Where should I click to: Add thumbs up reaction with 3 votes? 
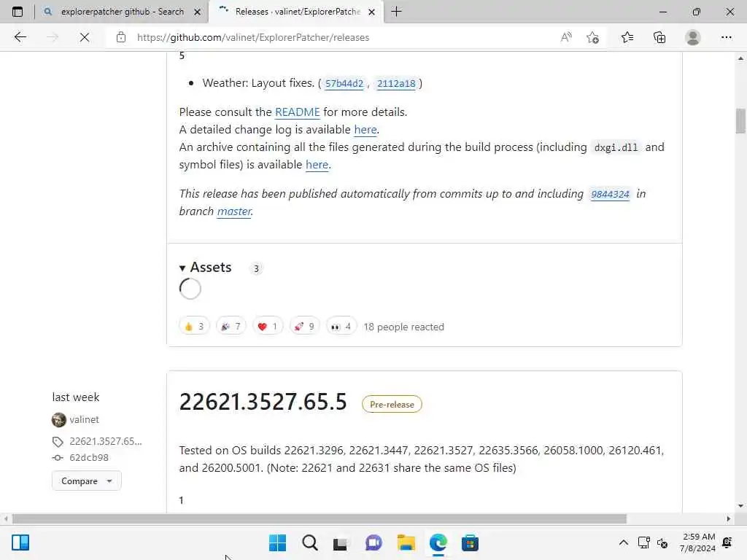point(194,326)
